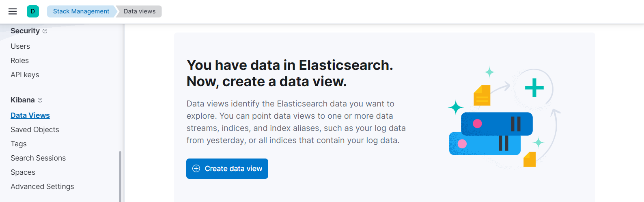This screenshot has height=202, width=644.
Task: Select the Data Views sidebar link
Action: pos(30,115)
